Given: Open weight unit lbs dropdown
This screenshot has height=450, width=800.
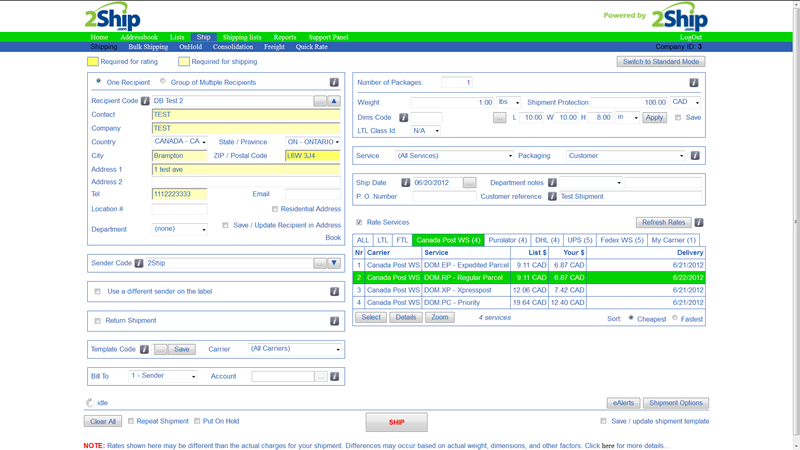Looking at the screenshot, I should point(509,102).
